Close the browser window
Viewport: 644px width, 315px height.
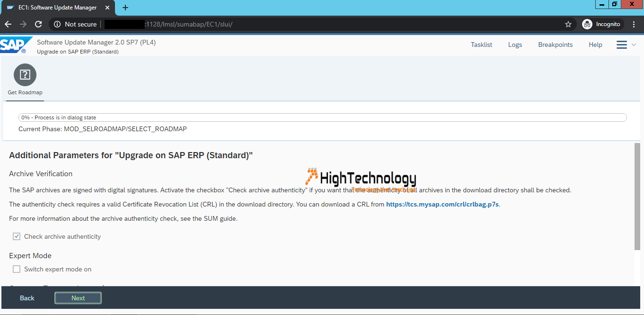(632, 4)
